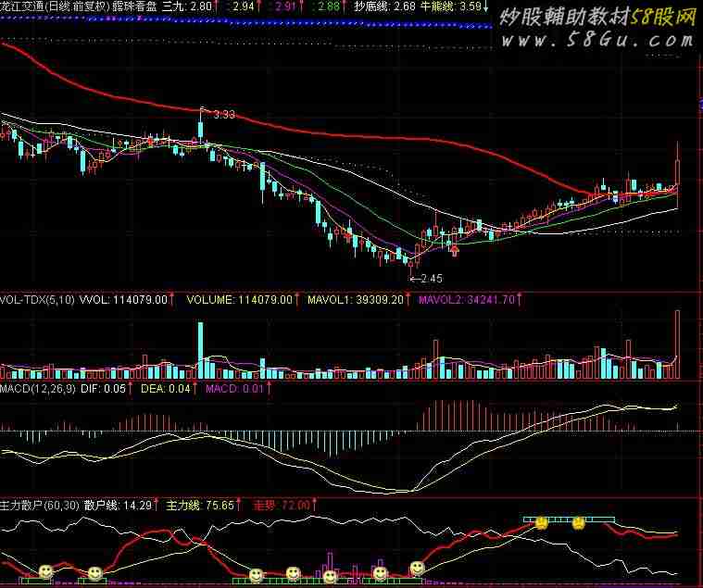
Task: Click the MAVOL1: 39309.20 value
Action: [356, 299]
